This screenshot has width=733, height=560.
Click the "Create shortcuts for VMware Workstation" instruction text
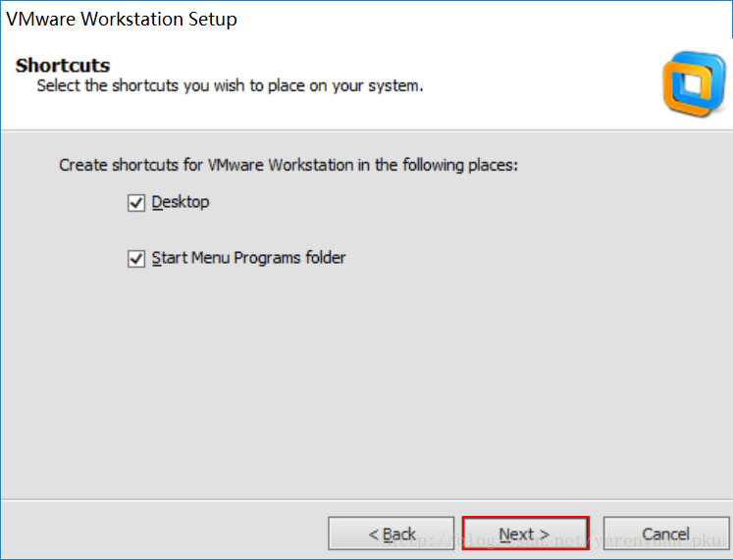288,165
